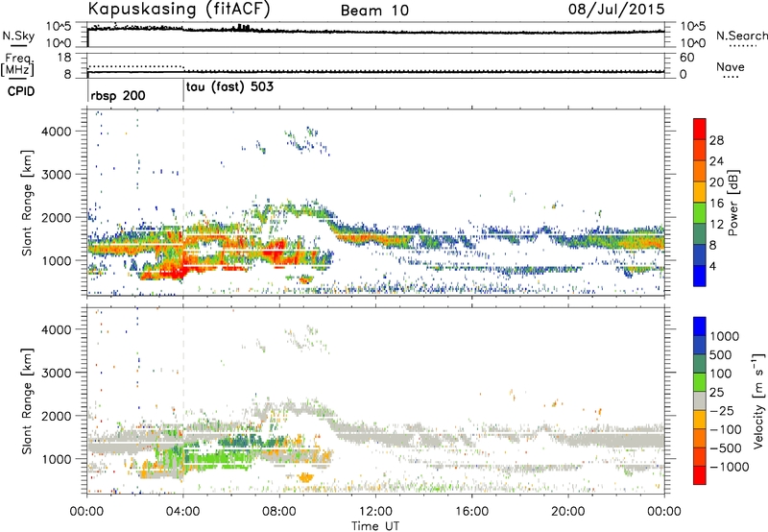The height and width of the screenshot is (532, 768).
Task: Click the 'Nave' legend label
Action: click(731, 66)
